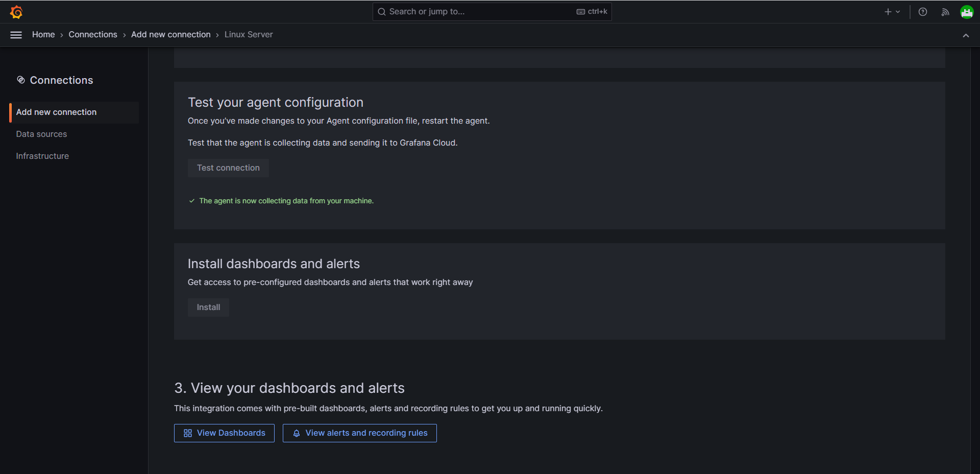This screenshot has height=474, width=980.
Task: Click the Install button
Action: coord(208,307)
